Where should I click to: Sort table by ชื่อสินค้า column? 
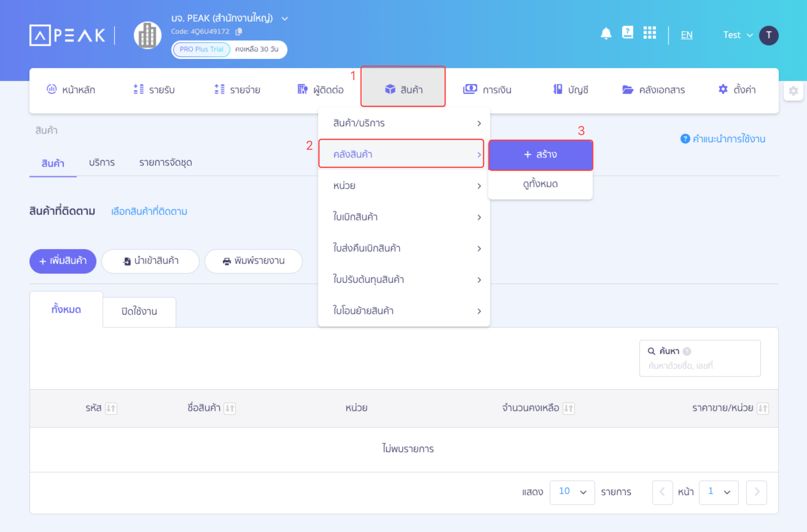click(x=230, y=408)
